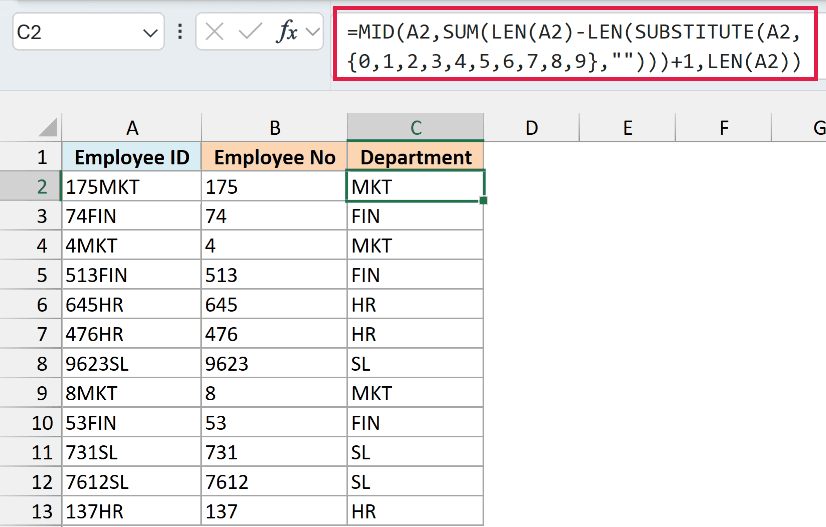
Task: Select Department cell FIN in row 5
Action: click(416, 275)
